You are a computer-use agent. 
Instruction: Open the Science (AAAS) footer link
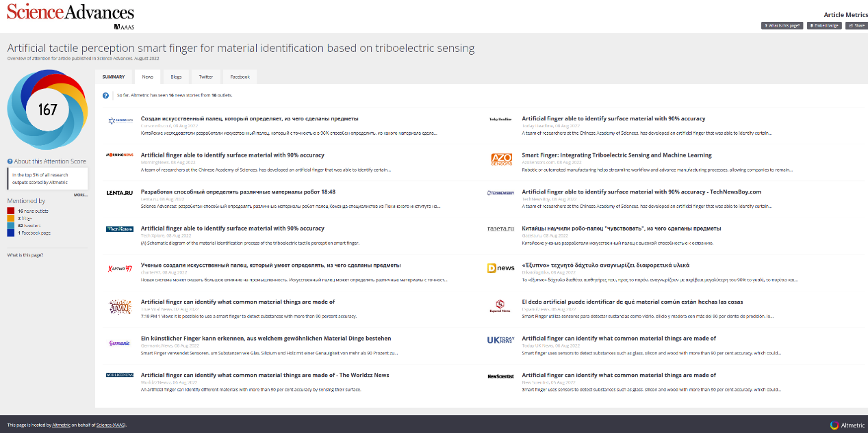[111, 425]
